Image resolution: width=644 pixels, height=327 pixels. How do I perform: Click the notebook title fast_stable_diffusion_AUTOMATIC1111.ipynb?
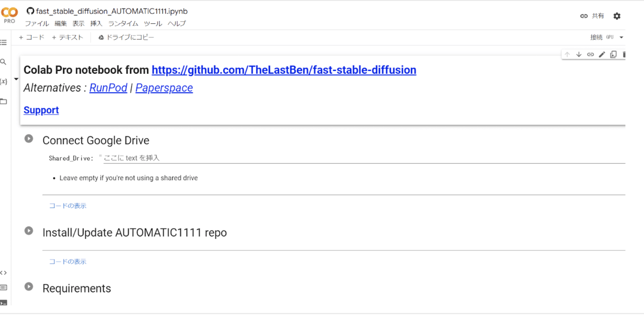click(112, 11)
